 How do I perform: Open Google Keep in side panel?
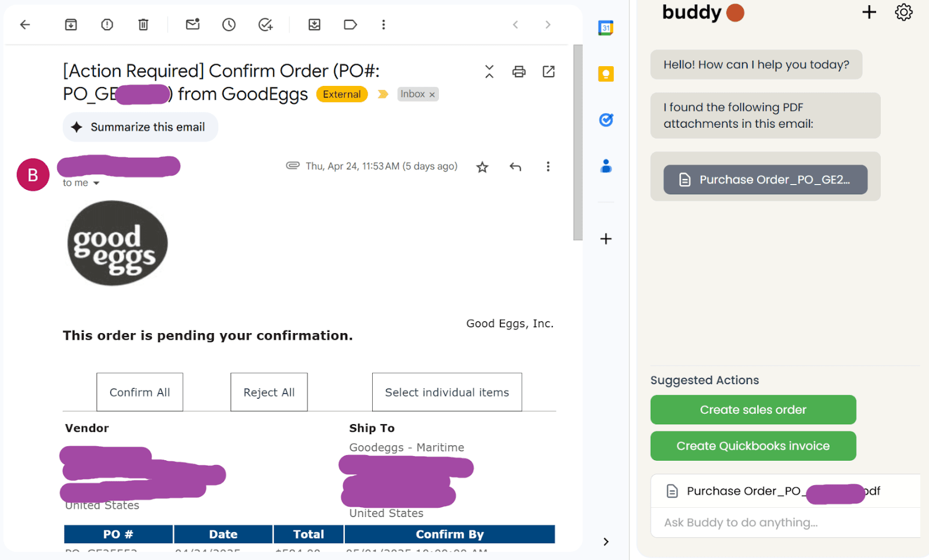(x=606, y=74)
